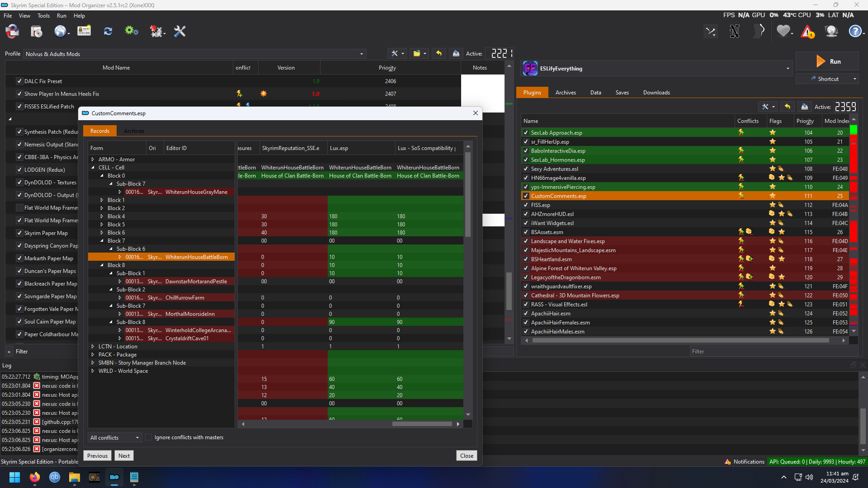Open Firefox from the taskbar
This screenshot has height=488, width=868.
coord(34,477)
